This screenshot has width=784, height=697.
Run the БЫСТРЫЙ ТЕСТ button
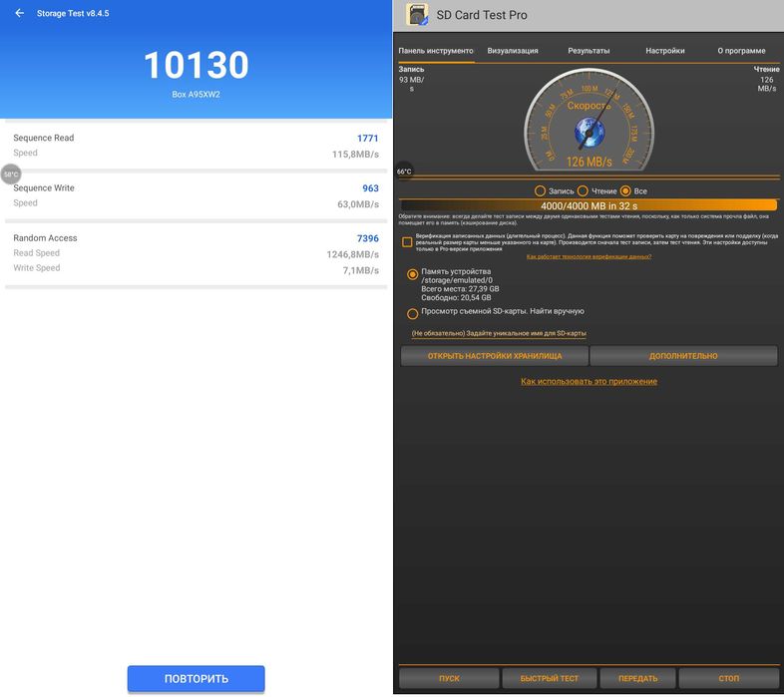coord(549,678)
